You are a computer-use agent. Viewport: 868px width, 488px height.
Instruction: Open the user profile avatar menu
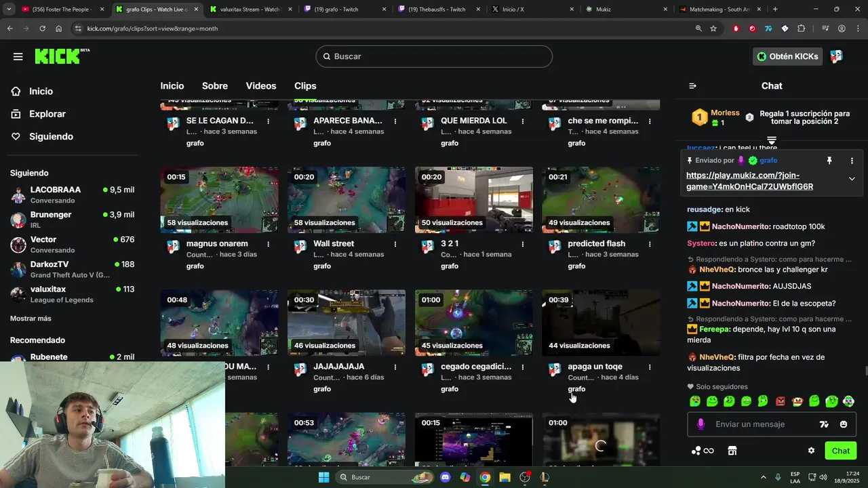(x=836, y=56)
